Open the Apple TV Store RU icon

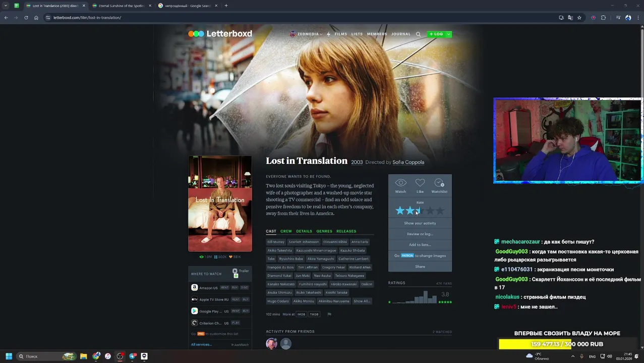tap(194, 299)
